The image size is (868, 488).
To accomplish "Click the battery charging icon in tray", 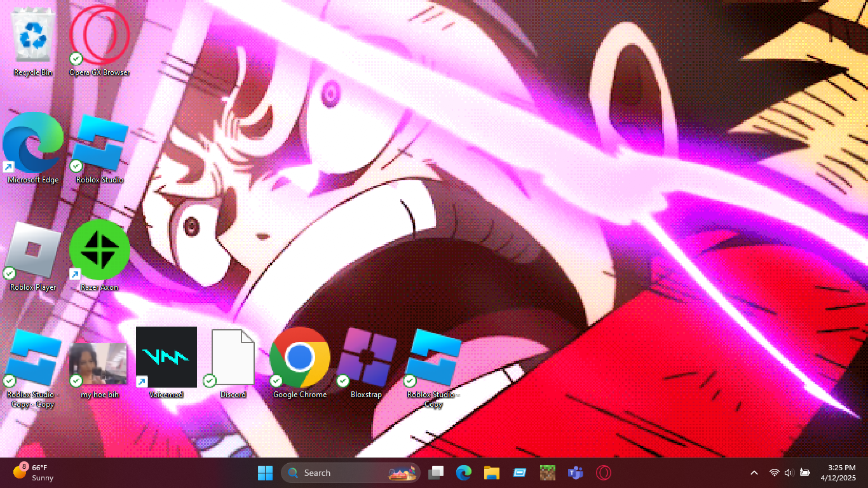I will click(x=804, y=473).
